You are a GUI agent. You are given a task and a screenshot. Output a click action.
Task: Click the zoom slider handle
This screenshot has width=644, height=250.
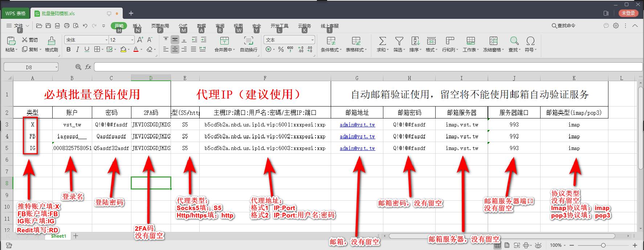click(603, 245)
